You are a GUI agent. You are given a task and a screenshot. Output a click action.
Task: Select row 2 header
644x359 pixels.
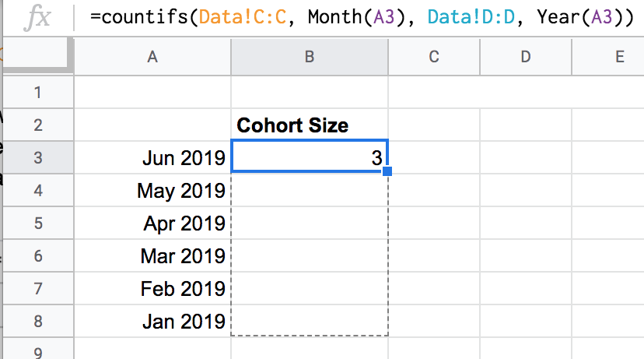click(37, 125)
